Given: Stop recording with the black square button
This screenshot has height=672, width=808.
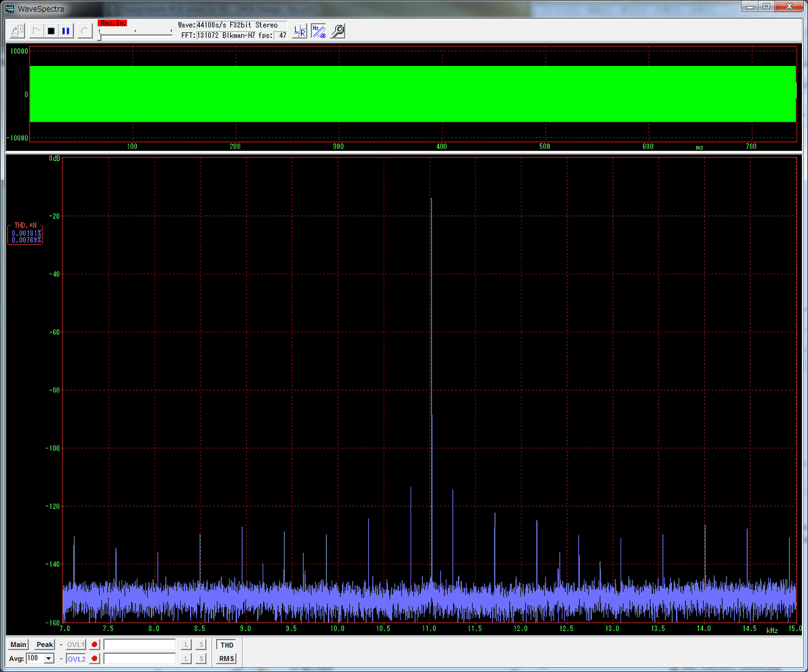Looking at the screenshot, I should pyautogui.click(x=51, y=30).
